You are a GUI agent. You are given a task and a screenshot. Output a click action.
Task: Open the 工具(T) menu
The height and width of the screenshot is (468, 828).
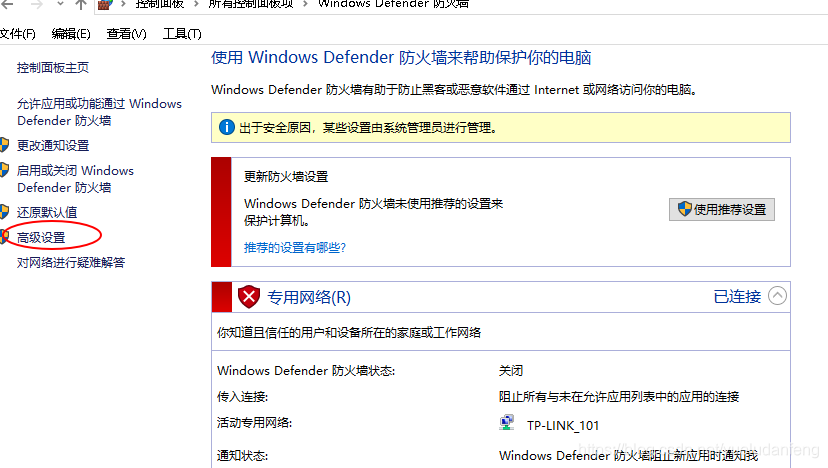click(x=182, y=34)
